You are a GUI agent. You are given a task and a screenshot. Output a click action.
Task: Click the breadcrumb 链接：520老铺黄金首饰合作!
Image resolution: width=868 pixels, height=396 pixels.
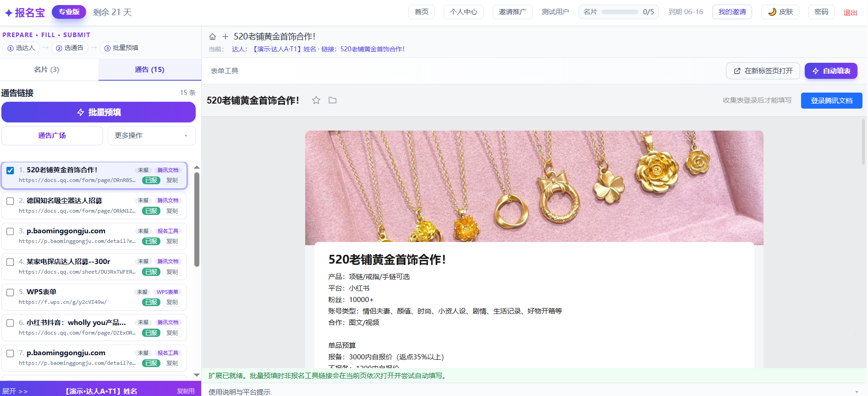[x=363, y=49]
